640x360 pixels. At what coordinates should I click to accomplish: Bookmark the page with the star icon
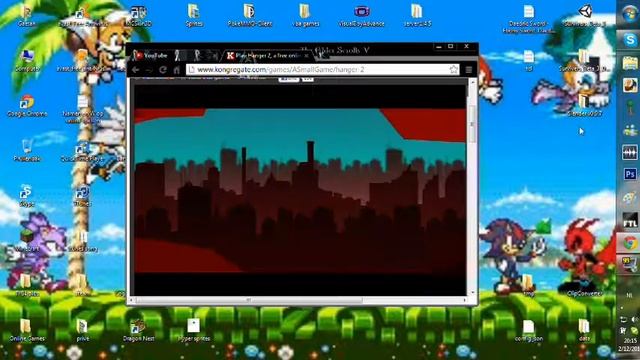(x=453, y=70)
